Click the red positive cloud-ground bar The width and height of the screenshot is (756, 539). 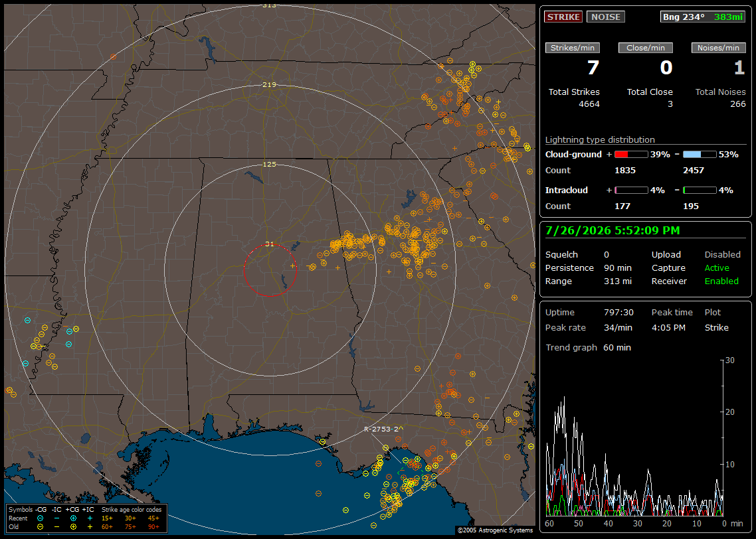[x=631, y=155]
